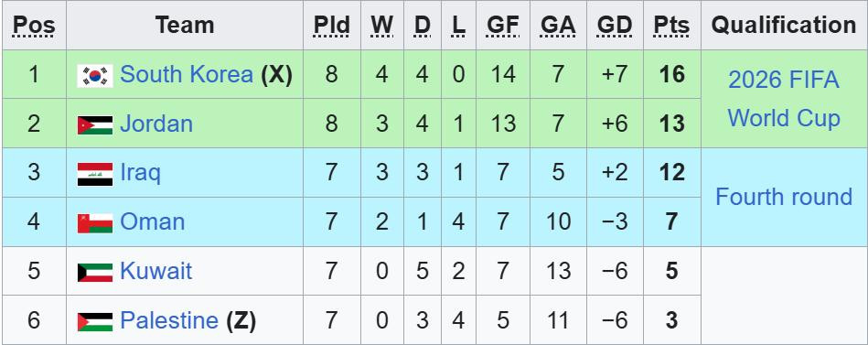
Task: Click the Kuwait flag icon
Action: point(94,272)
